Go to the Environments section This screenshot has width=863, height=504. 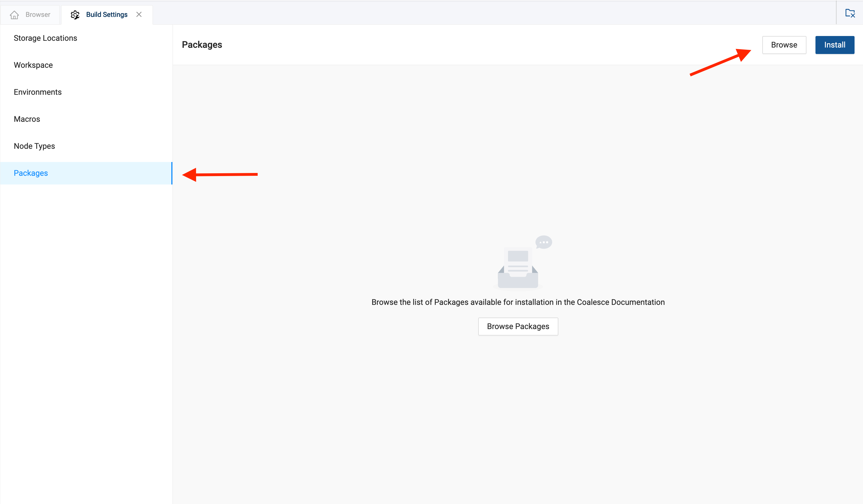click(38, 92)
